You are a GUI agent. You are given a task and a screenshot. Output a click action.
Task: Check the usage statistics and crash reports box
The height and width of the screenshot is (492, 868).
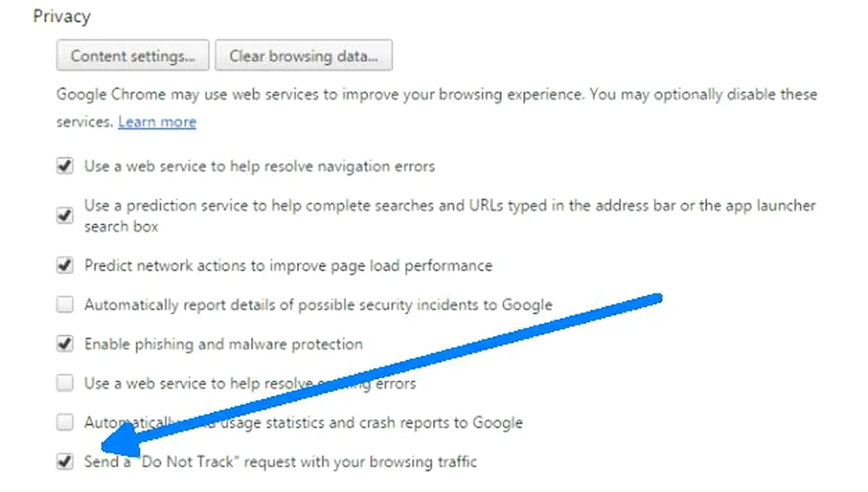point(65,422)
